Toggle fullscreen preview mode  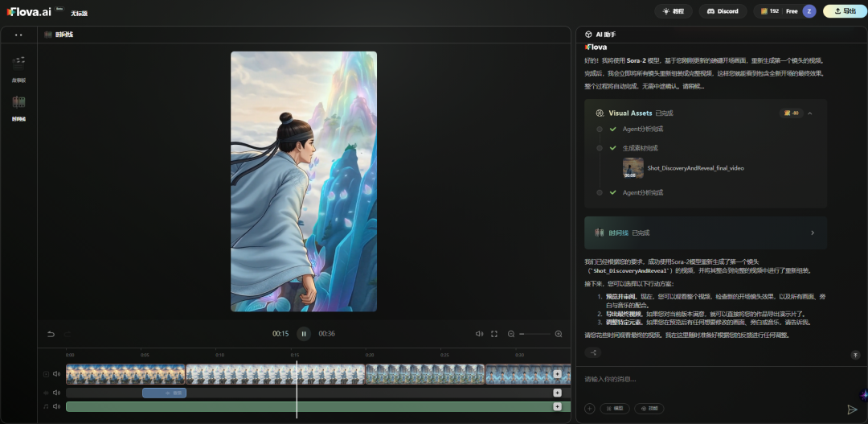494,334
